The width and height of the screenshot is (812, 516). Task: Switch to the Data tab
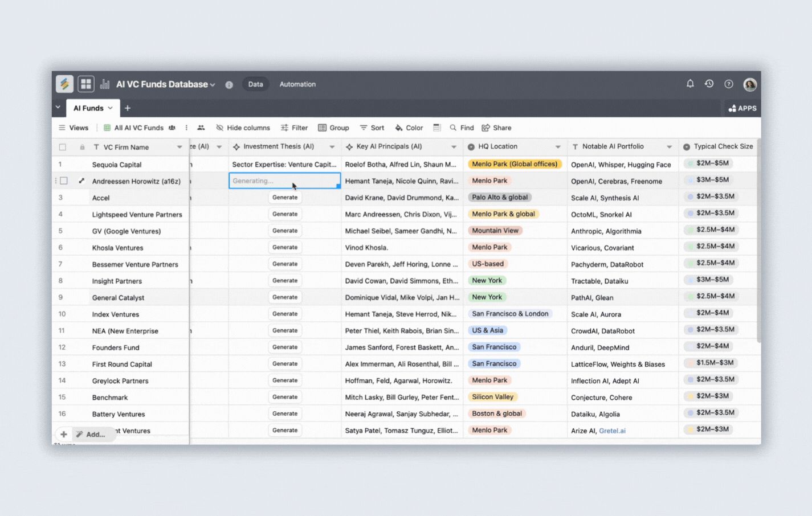tap(255, 84)
